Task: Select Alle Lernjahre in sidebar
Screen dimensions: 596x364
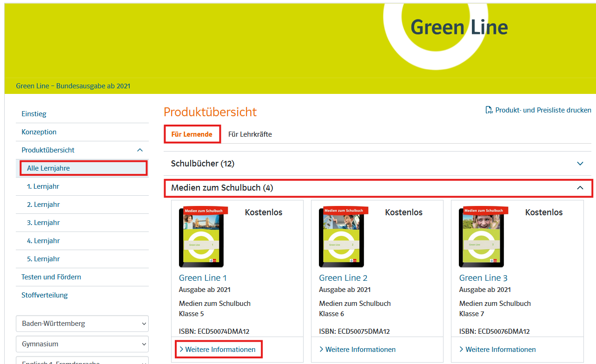Action: point(82,168)
